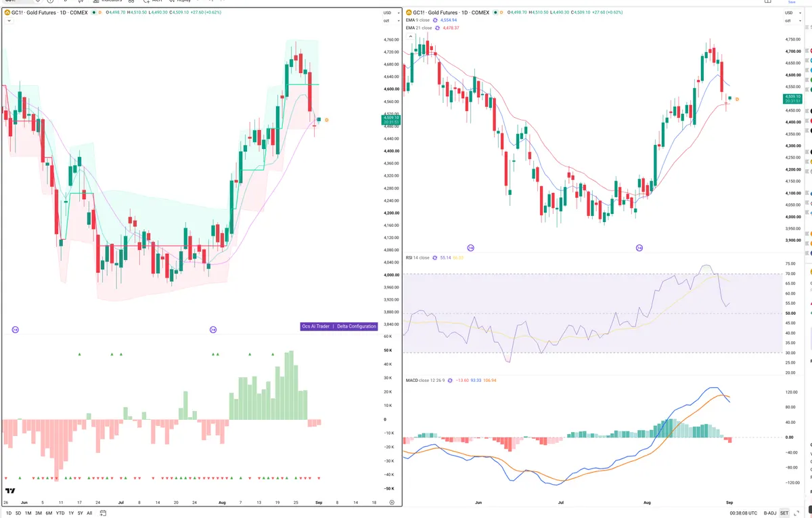Click green market status dot in right chart
812x518 pixels.
coord(496,12)
